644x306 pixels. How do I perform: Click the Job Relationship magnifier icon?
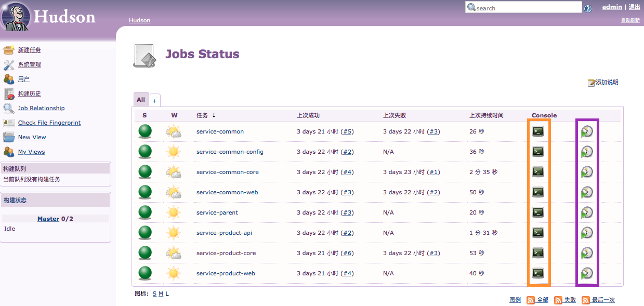coord(9,108)
